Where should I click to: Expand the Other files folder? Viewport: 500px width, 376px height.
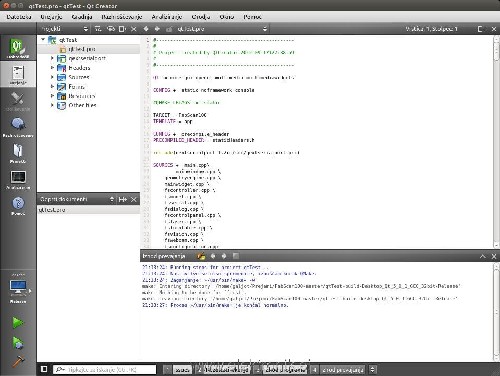[52, 105]
